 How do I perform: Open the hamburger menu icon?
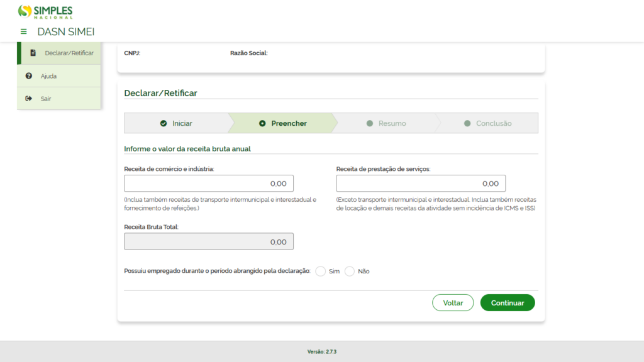pyautogui.click(x=23, y=31)
